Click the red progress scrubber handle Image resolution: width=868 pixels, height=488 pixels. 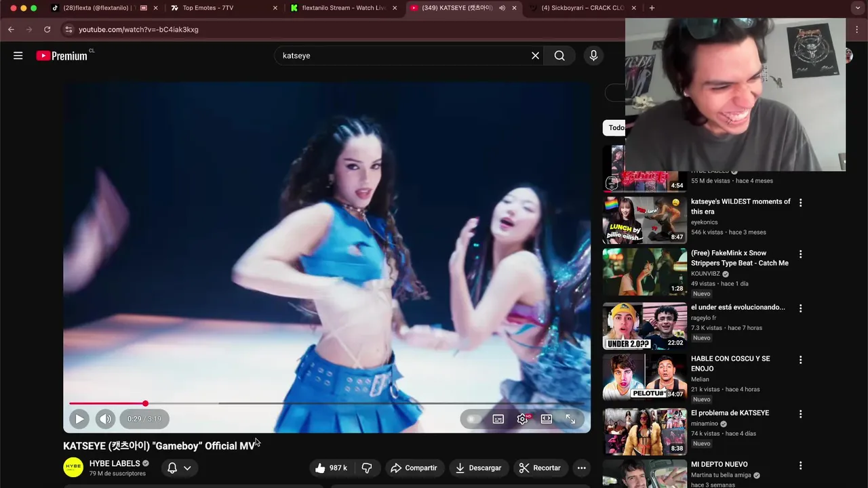coord(145,403)
